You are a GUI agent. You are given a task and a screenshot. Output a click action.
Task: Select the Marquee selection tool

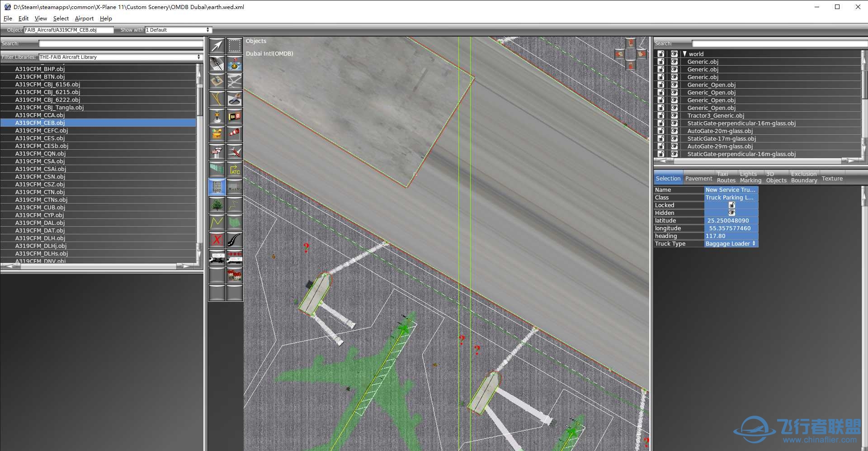click(235, 46)
